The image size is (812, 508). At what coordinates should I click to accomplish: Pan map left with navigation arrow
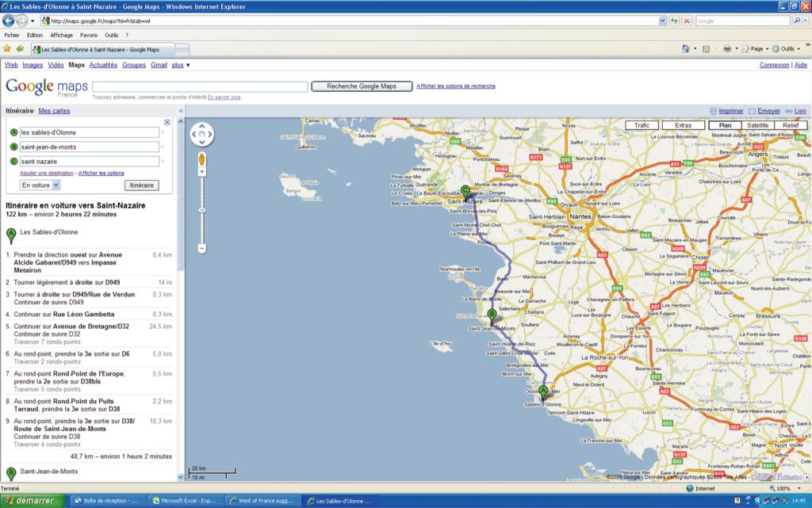(194, 134)
